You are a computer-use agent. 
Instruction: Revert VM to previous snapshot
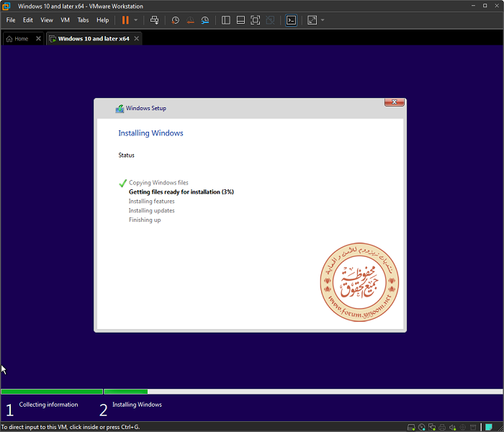pos(190,20)
